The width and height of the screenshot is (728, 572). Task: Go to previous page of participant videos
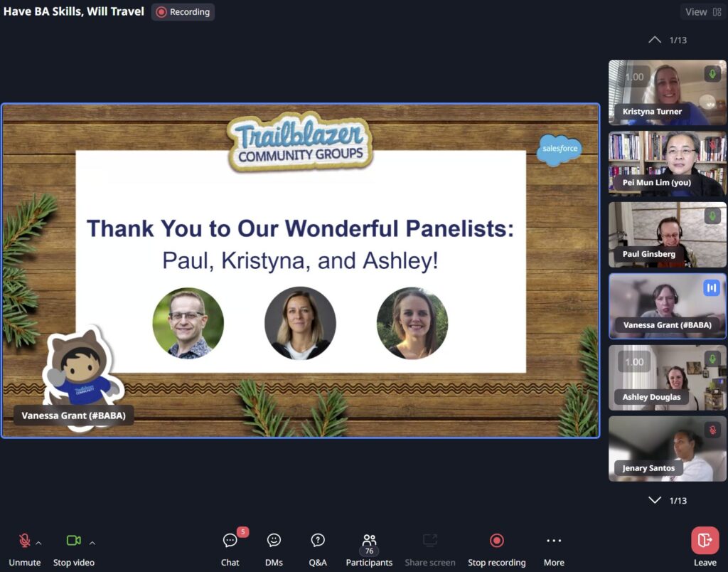[655, 40]
